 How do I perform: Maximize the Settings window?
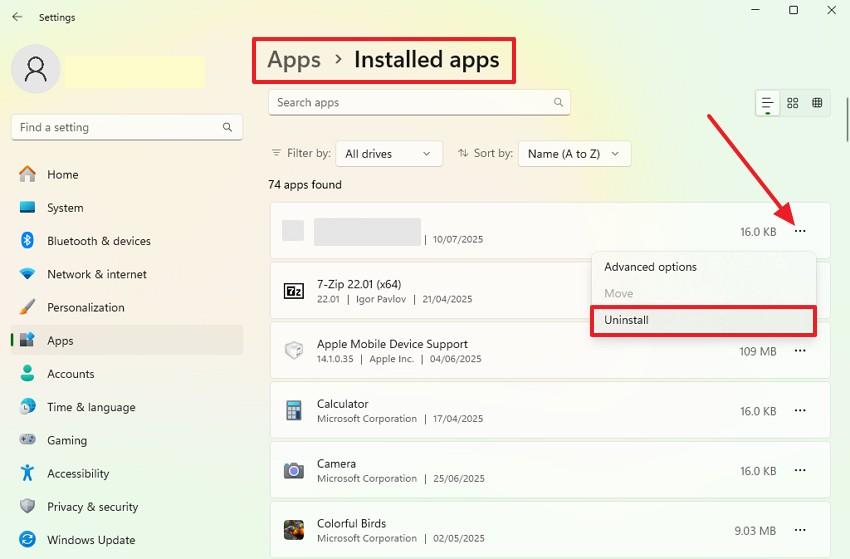(794, 10)
